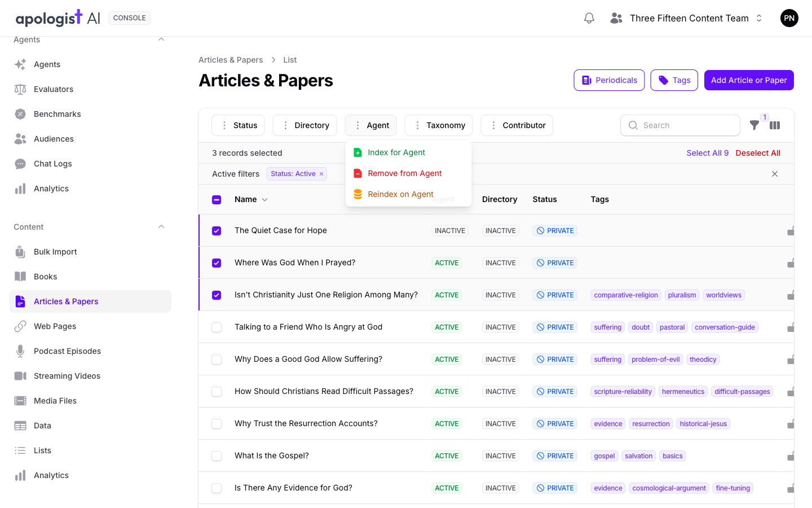Screen dimensions: 812x508
Task: Click the search magnifier icon
Action: (633, 125)
